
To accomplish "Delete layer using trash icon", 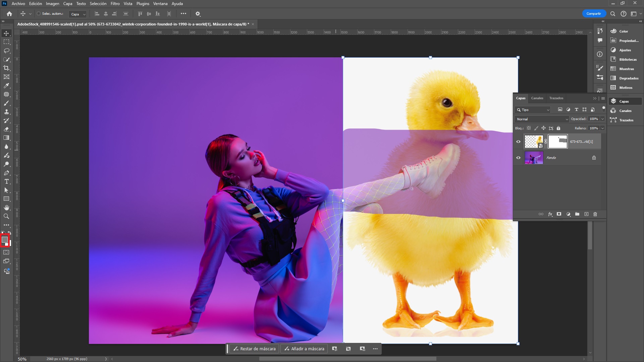I will tap(595, 214).
